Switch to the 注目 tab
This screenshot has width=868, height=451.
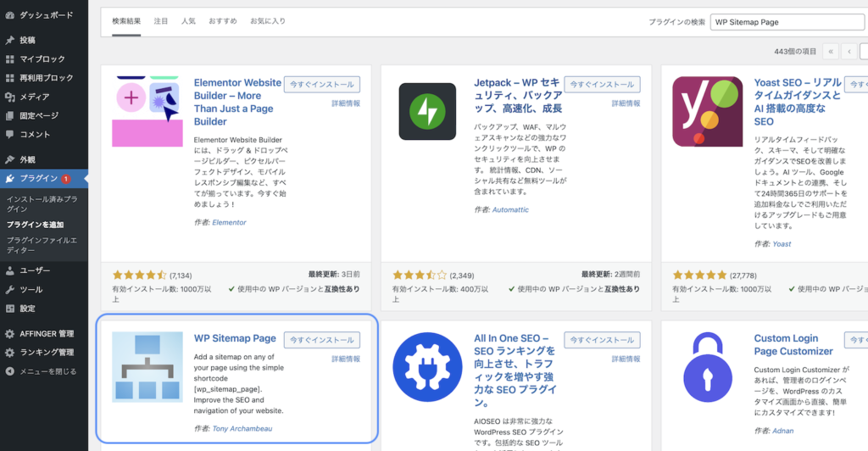pos(160,21)
